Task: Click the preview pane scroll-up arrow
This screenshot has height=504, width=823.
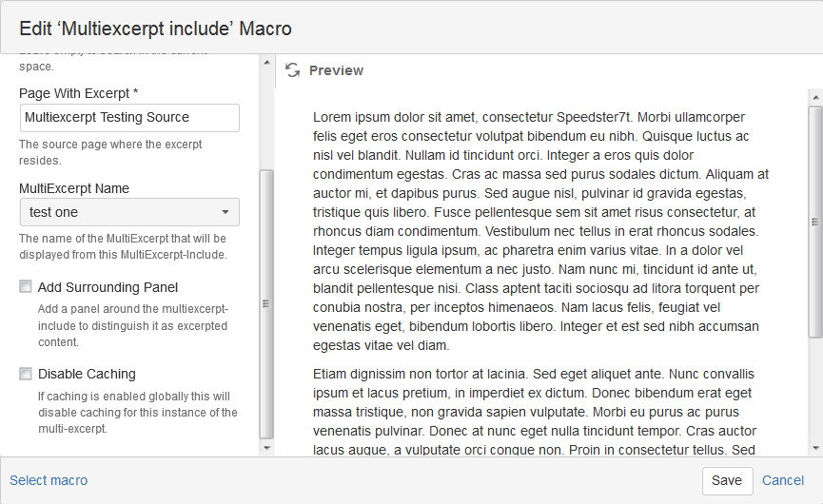Action: pos(814,96)
